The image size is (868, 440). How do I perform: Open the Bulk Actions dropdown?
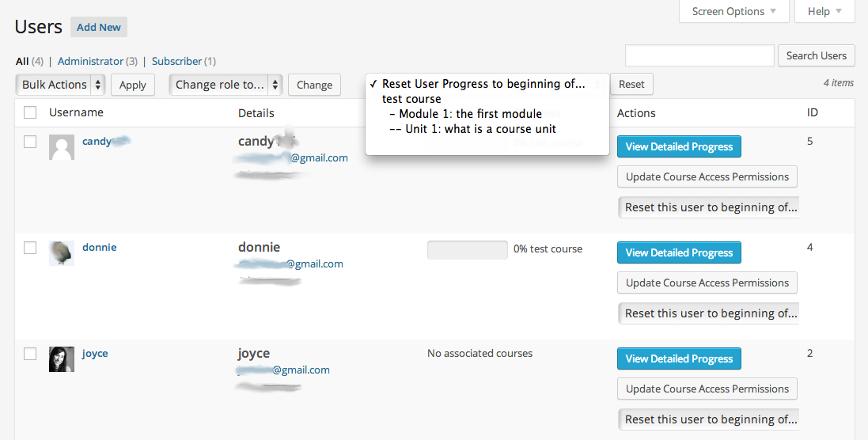60,85
